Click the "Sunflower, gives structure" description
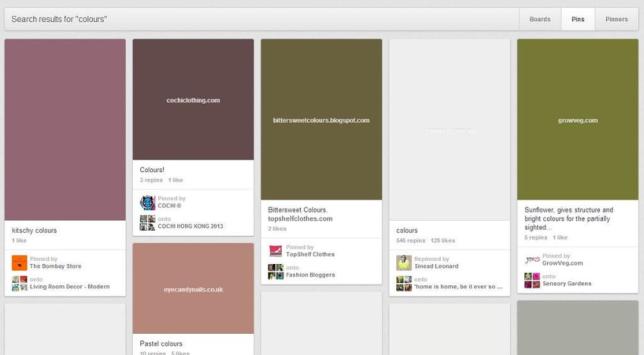The width and height of the screenshot is (644, 355). pyautogui.click(x=568, y=218)
